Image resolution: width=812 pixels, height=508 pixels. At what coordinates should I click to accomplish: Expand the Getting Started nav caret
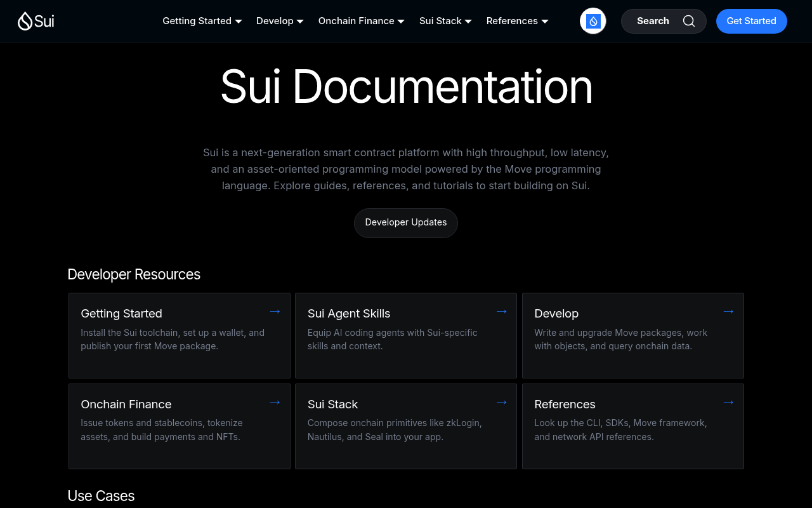[x=239, y=22]
